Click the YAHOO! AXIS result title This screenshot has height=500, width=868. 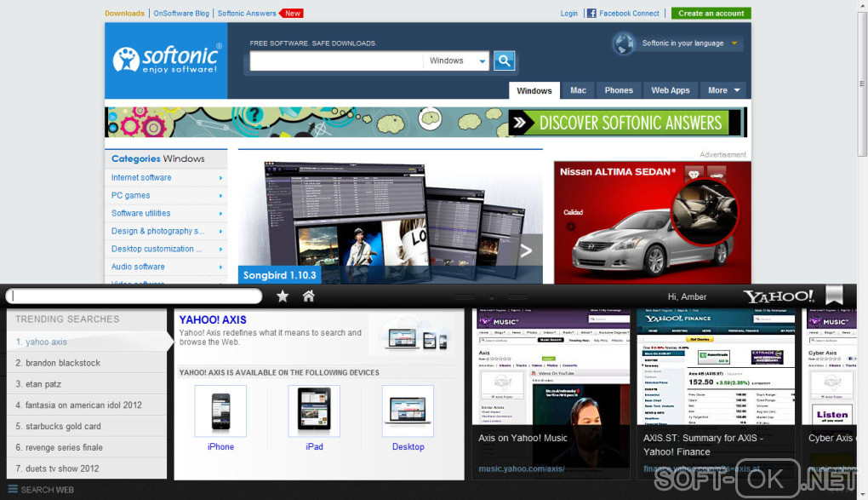point(213,319)
